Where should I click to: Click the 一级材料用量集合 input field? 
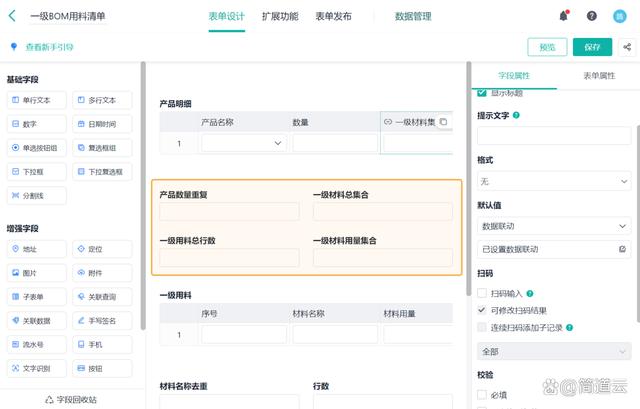[x=383, y=258]
